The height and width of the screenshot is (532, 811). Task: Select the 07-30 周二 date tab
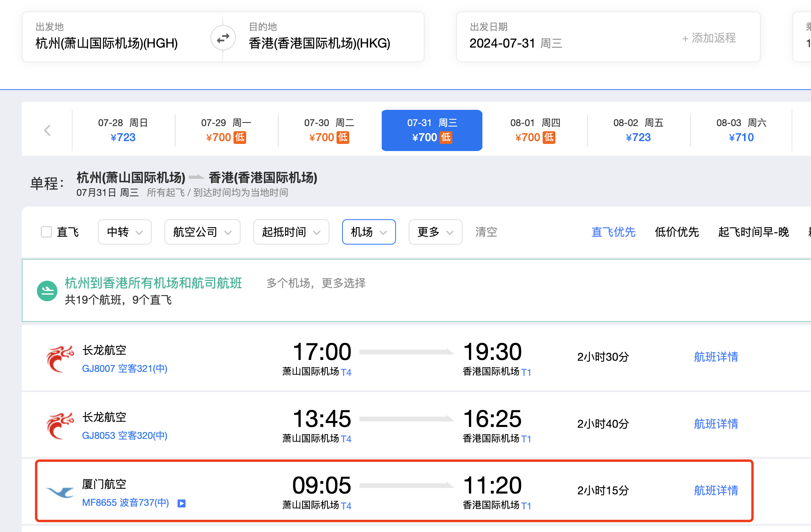click(329, 130)
